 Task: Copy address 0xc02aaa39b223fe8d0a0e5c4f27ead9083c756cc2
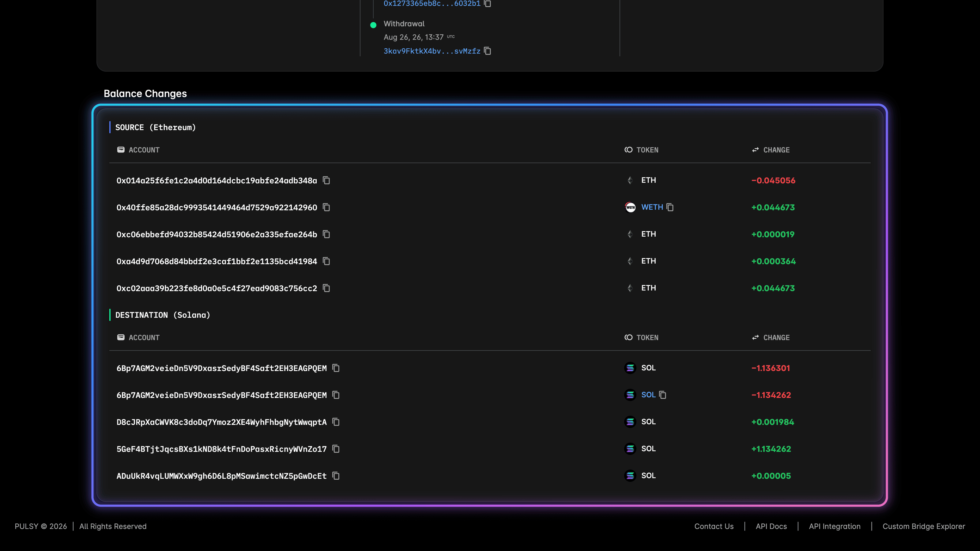(326, 288)
